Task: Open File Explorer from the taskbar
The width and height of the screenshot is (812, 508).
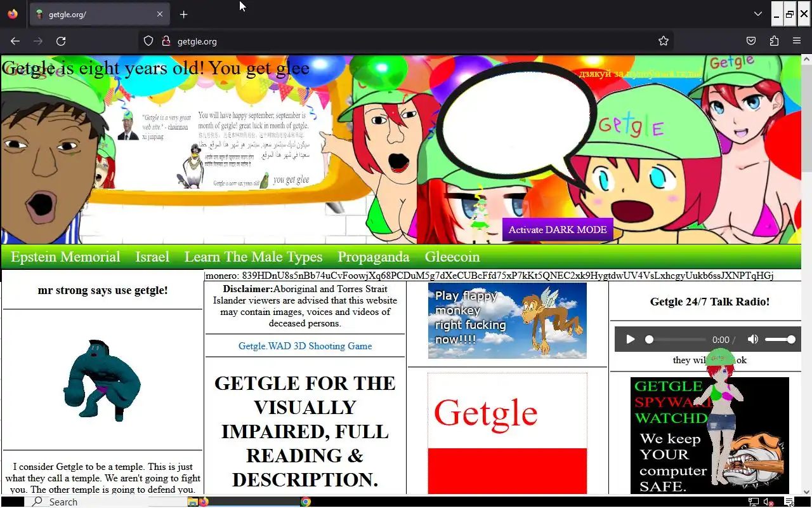Action: coord(192,502)
